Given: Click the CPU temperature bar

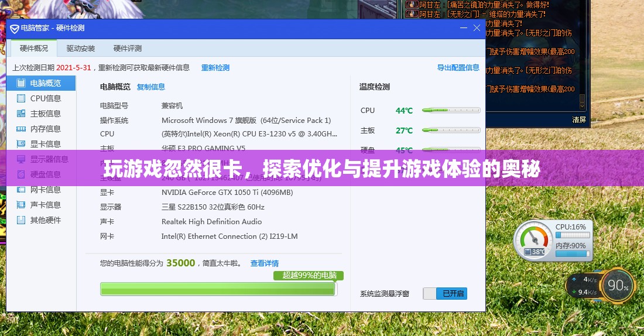Looking at the screenshot, I should click(x=451, y=110).
